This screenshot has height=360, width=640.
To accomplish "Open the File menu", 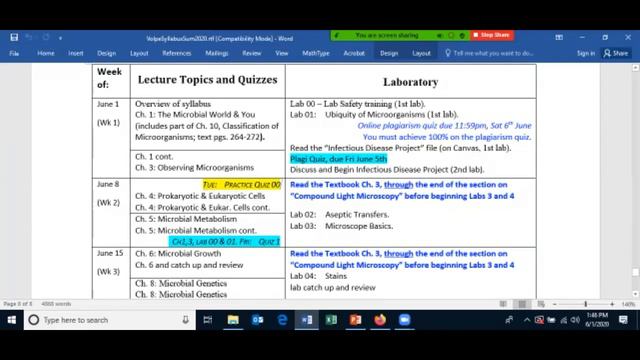I will [x=14, y=53].
